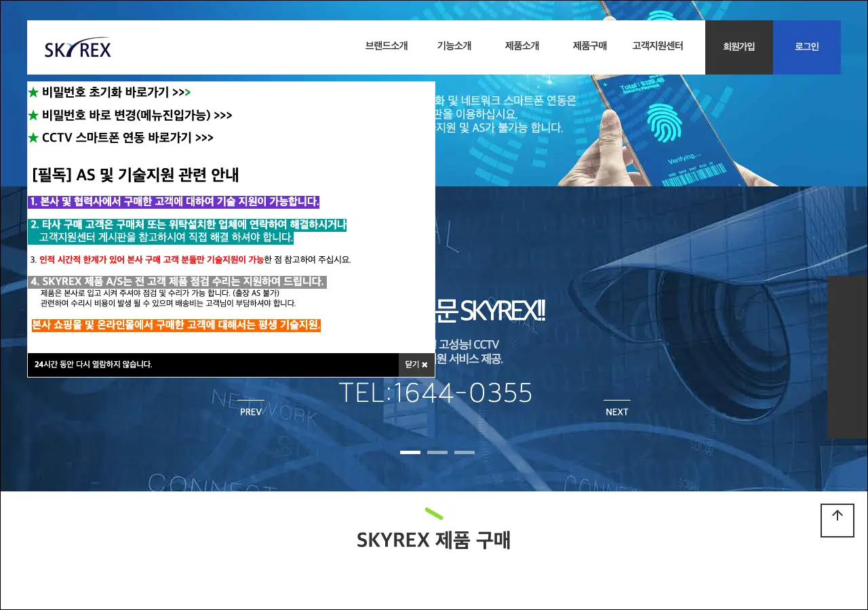
Task: Select 24시간 동안 다시 열람하지 않습니다 option
Action: 94,365
